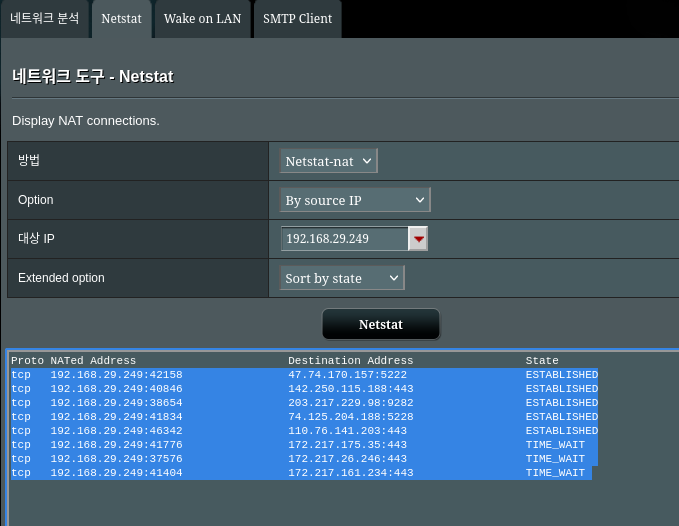679x526 pixels.
Task: Click the Netstat run button
Action: point(381,324)
